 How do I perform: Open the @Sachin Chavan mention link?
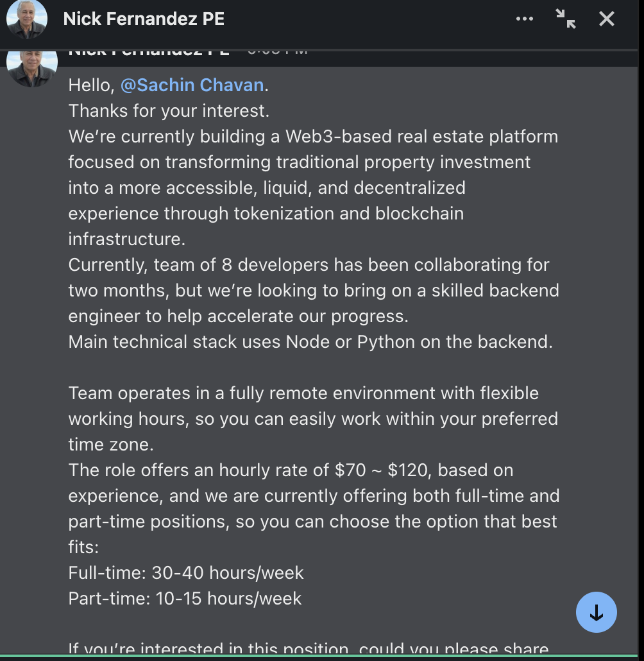pyautogui.click(x=192, y=85)
